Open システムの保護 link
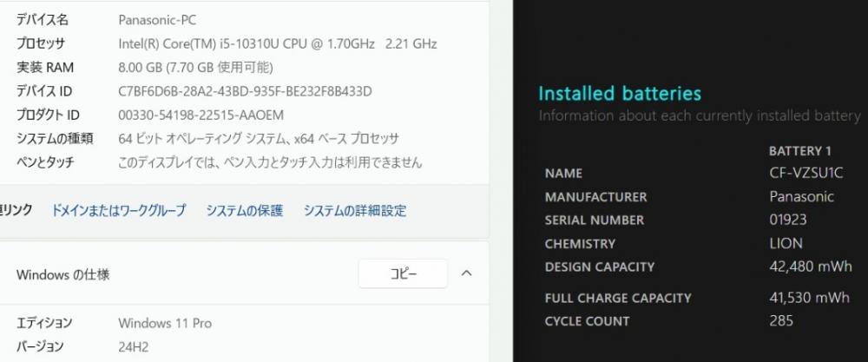The image size is (868, 362). [245, 210]
